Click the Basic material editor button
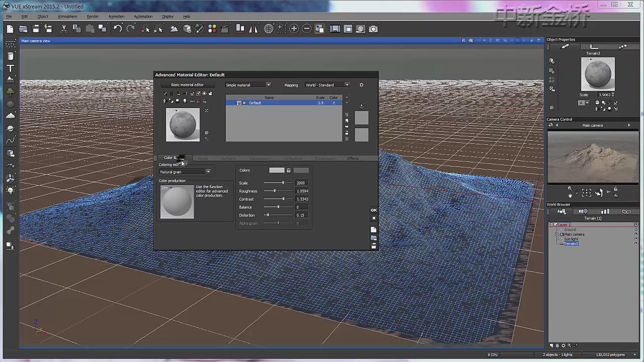This screenshot has width=644, height=362. coord(187,85)
